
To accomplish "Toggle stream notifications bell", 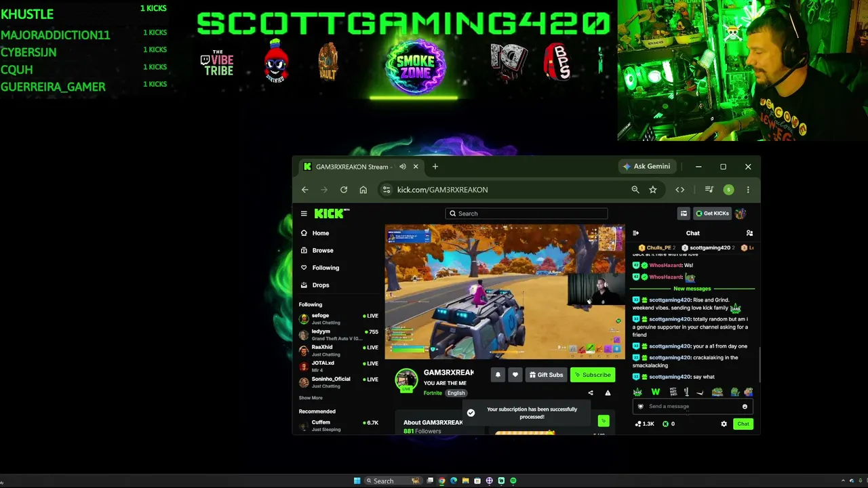I will pos(498,375).
